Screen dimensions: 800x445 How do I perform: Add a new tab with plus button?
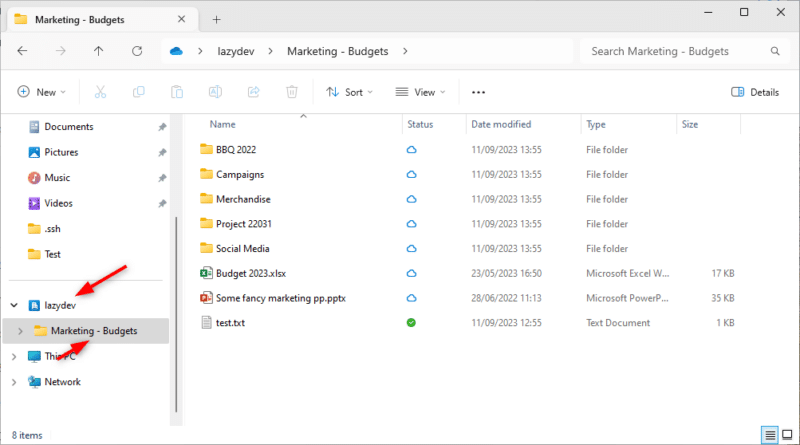pos(216,19)
